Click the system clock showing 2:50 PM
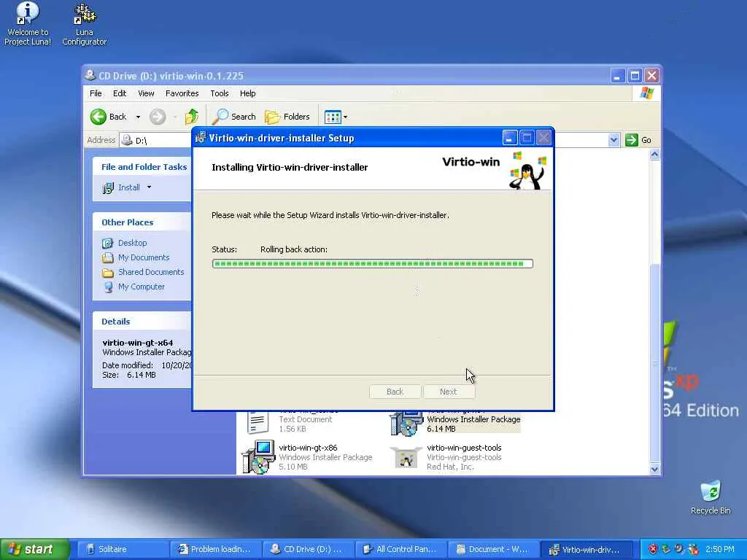The width and height of the screenshot is (747, 560). click(720, 549)
